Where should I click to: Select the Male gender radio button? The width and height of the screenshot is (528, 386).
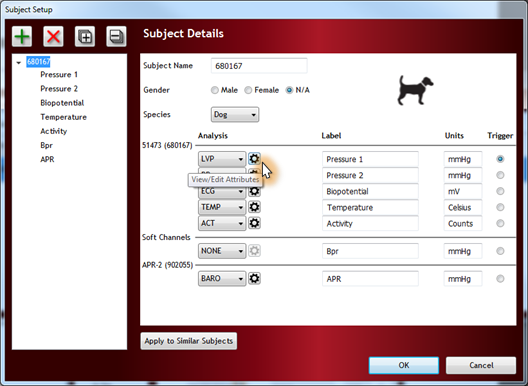[214, 90]
